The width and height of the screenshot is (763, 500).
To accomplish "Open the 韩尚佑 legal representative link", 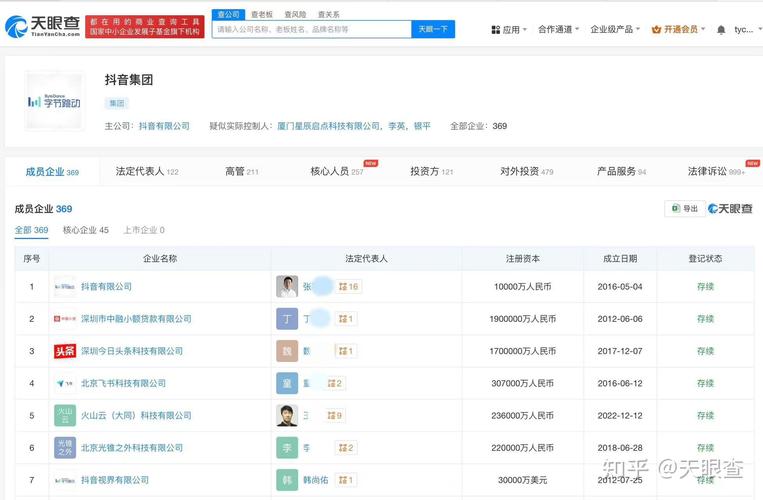I will tap(316, 480).
